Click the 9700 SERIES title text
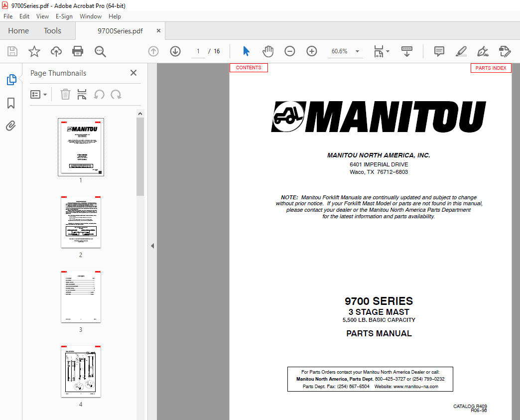Screen dimensions: 520x420 click(x=379, y=301)
